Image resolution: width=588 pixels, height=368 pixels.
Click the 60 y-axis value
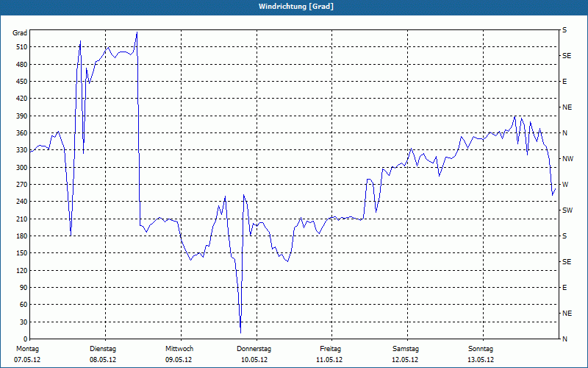[24, 305]
